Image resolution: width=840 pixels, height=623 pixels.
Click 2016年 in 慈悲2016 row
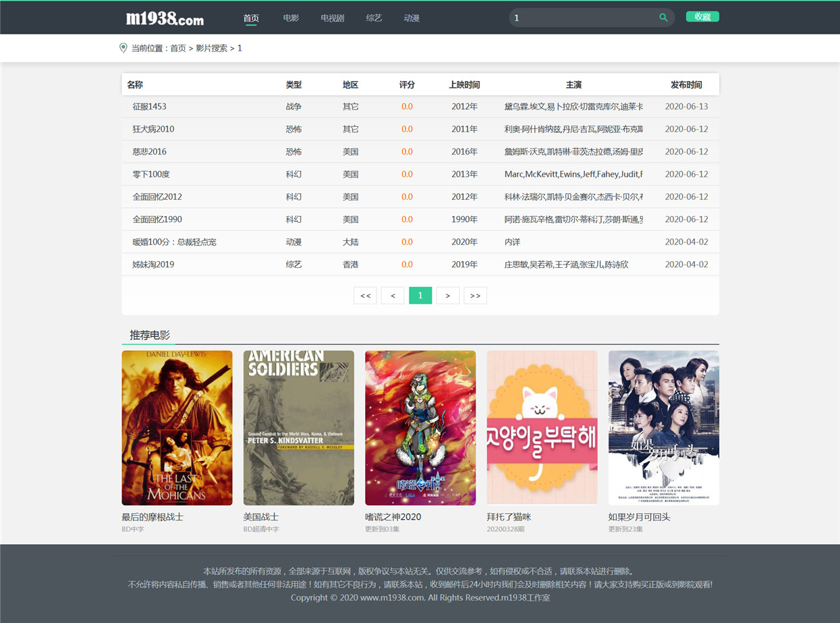(x=464, y=152)
